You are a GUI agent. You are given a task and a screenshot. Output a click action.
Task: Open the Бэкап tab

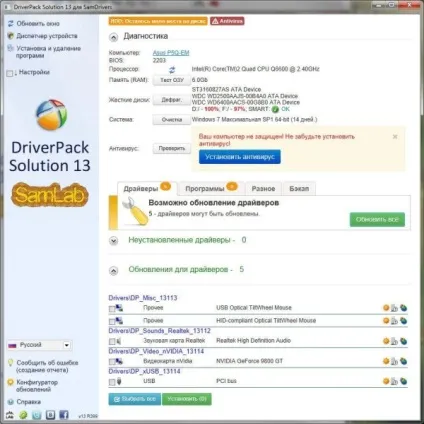click(299, 189)
